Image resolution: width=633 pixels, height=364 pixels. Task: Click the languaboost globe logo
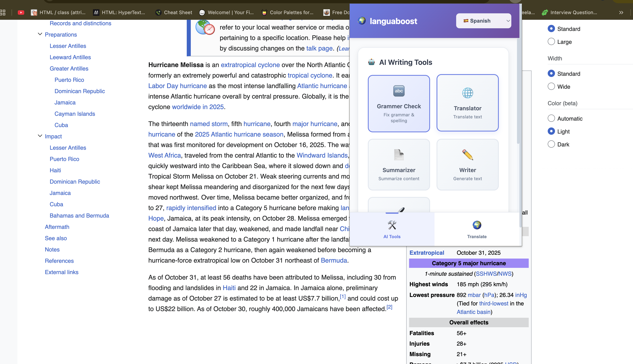pyautogui.click(x=361, y=21)
